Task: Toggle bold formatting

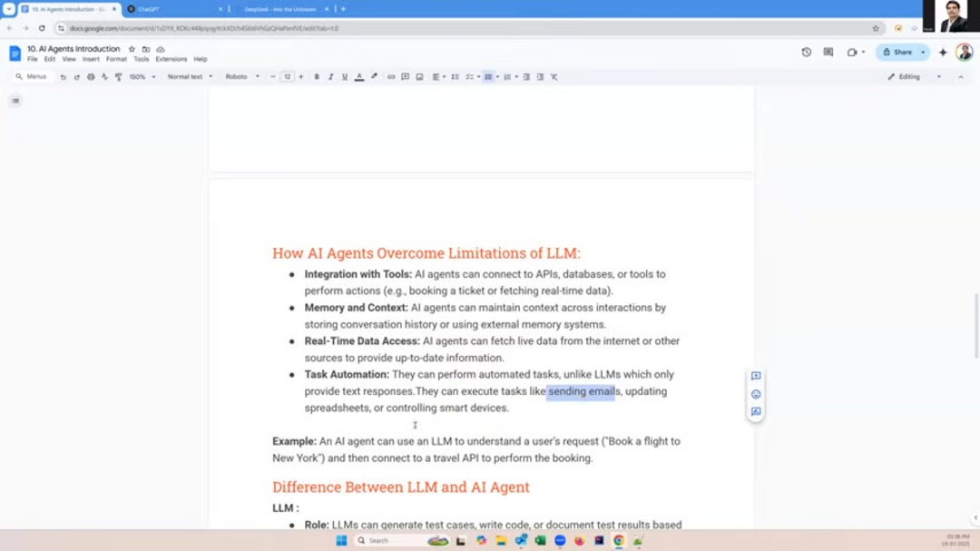Action: point(317,77)
